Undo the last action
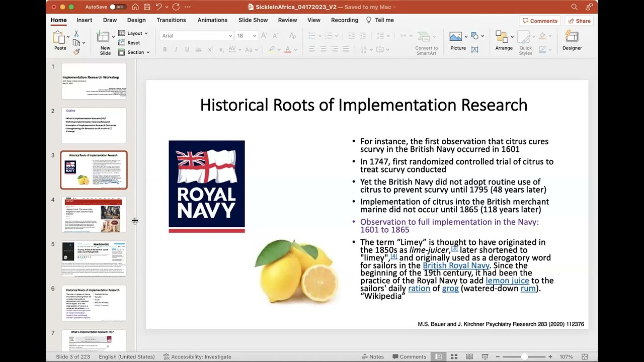This screenshot has height=362, width=644. point(159,7)
